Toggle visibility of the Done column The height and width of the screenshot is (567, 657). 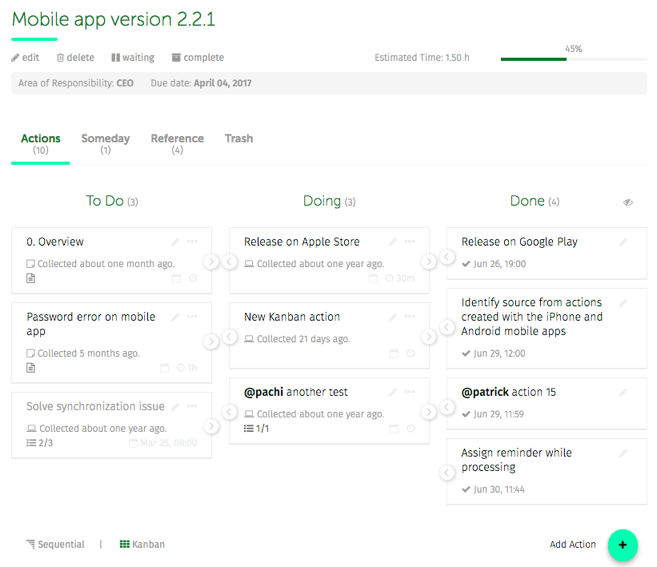click(x=628, y=202)
